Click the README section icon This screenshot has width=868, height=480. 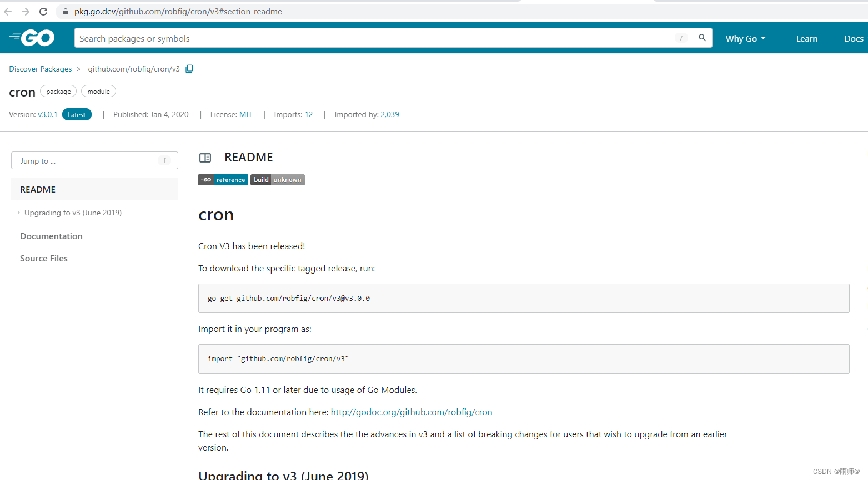coord(205,158)
